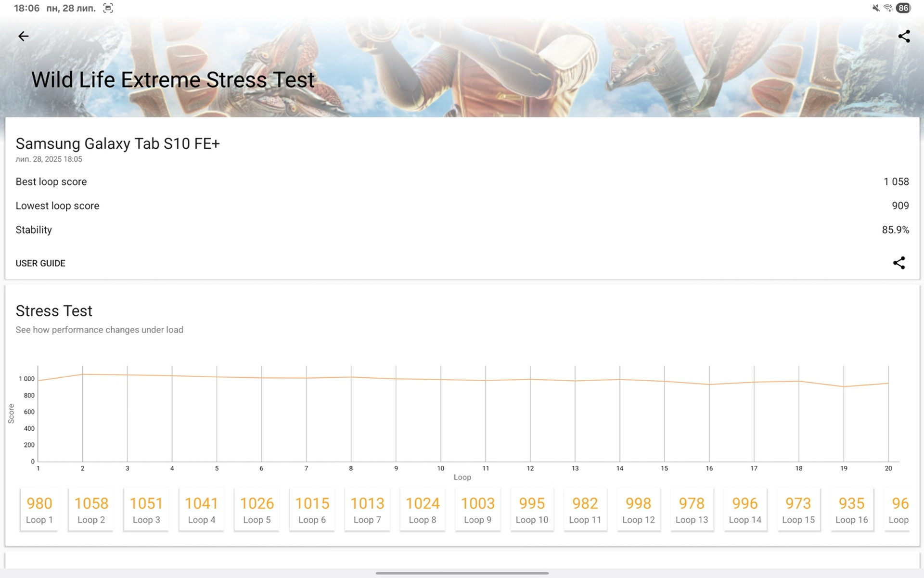Pick the Loop 13 card showing 978

(692, 509)
